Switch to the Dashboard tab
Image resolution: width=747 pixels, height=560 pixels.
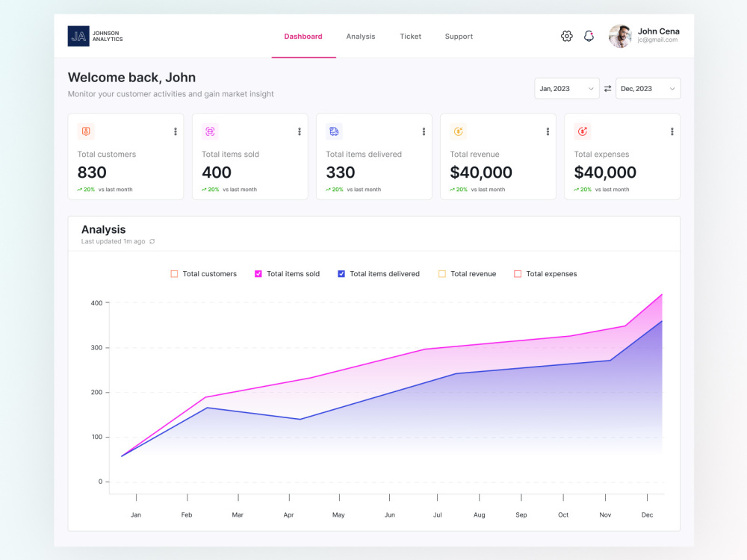click(x=303, y=36)
